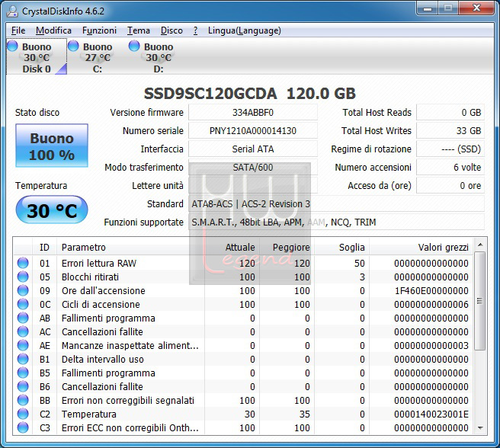Click the serial number field PNY1210A000014130
The image size is (500, 448).
[253, 131]
